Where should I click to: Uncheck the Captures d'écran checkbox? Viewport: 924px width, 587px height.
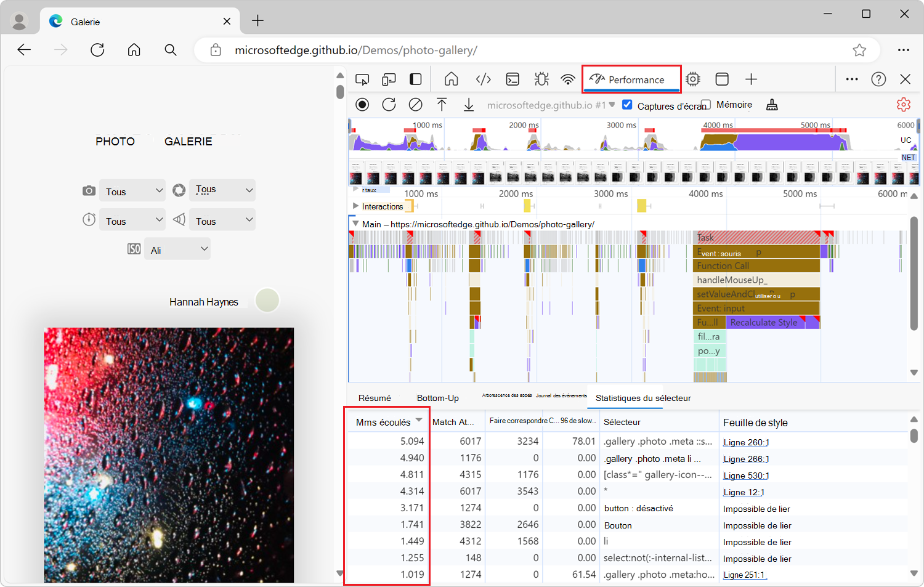pos(627,105)
